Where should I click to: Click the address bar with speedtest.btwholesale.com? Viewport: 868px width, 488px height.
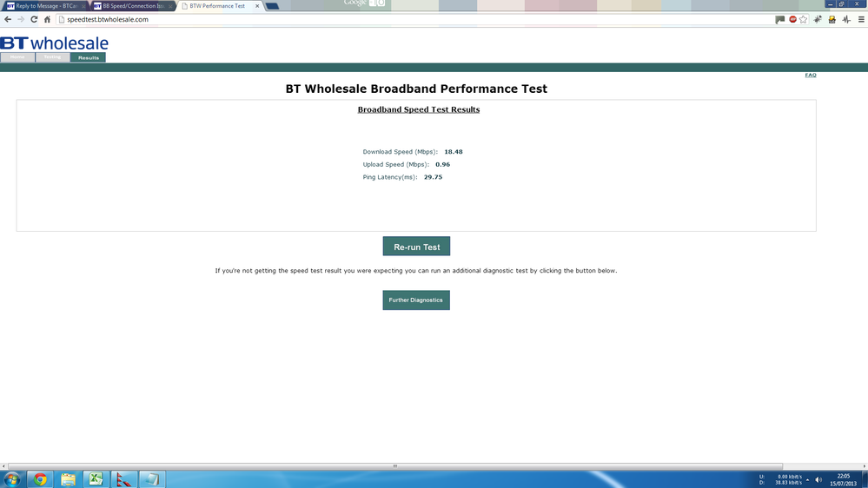point(415,19)
